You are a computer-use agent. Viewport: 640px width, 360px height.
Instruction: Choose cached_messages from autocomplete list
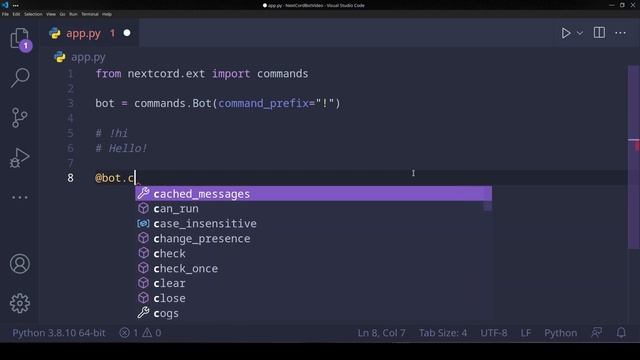(x=313, y=193)
